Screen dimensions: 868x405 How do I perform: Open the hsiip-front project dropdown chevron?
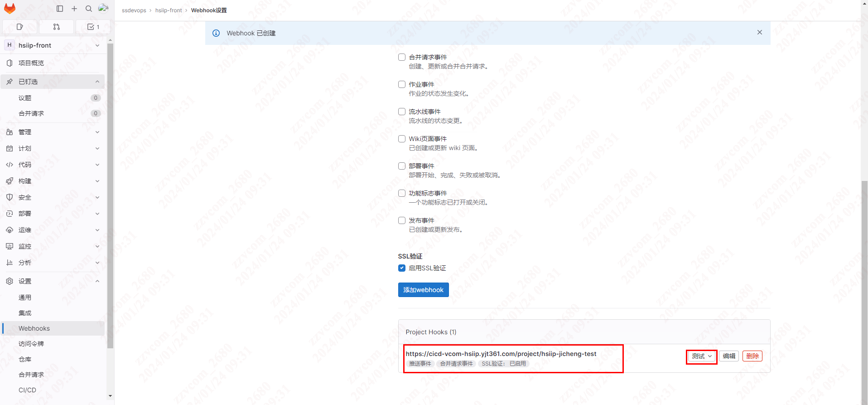(x=97, y=45)
